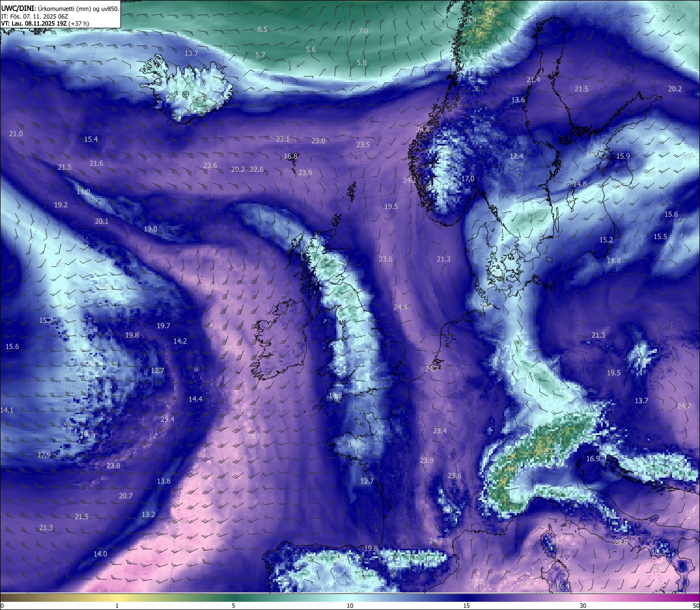This screenshot has width=700, height=610.
Task: Click the map value 19.2
Action: (61, 205)
